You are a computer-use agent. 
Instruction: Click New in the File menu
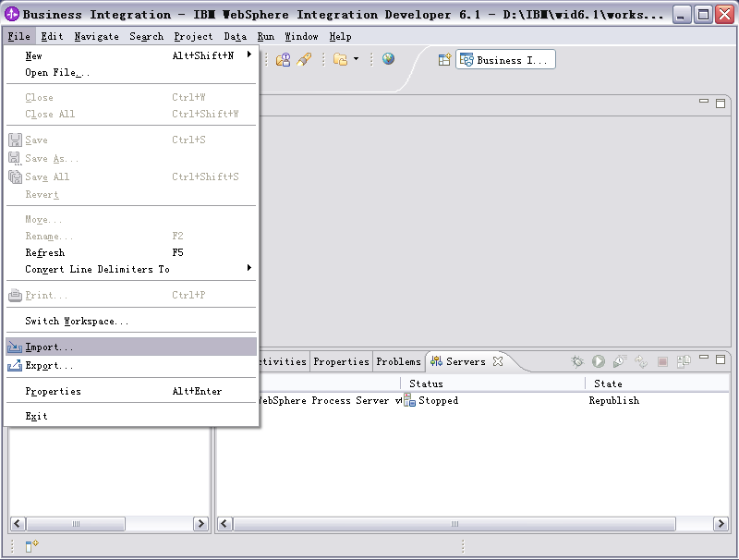click(131, 55)
